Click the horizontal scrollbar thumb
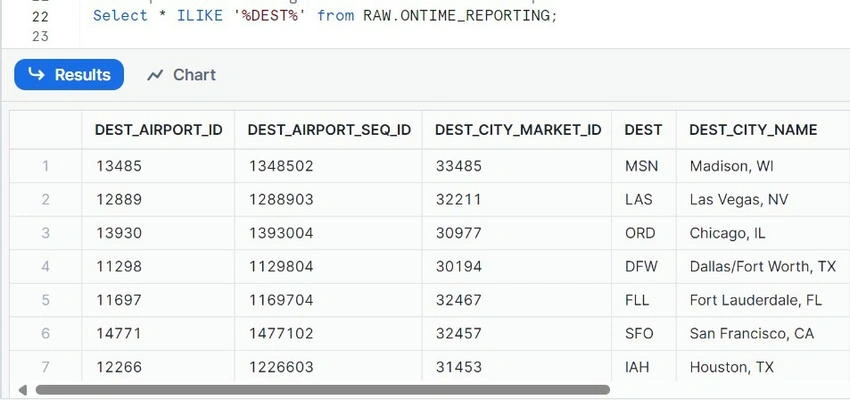Screen dimensions: 850x400 (323, 390)
